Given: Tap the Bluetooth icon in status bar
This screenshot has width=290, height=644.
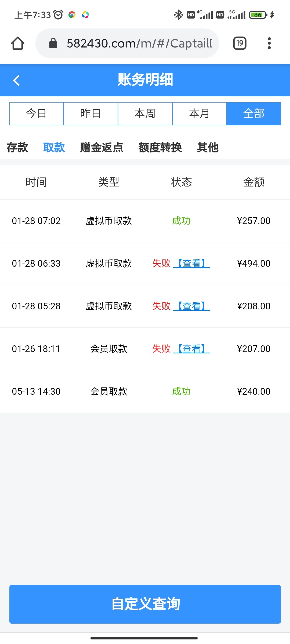Looking at the screenshot, I should coord(178,15).
